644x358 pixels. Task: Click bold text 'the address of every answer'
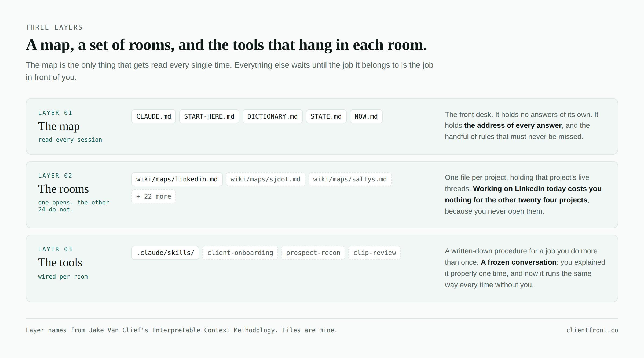click(513, 126)
